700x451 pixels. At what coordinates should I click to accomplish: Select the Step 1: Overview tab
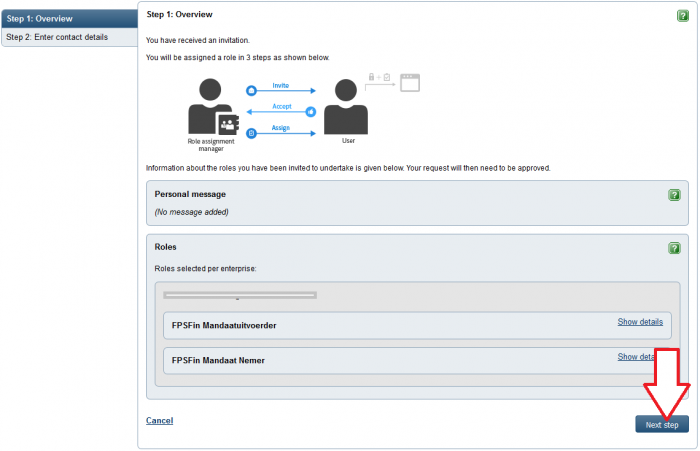(x=68, y=18)
